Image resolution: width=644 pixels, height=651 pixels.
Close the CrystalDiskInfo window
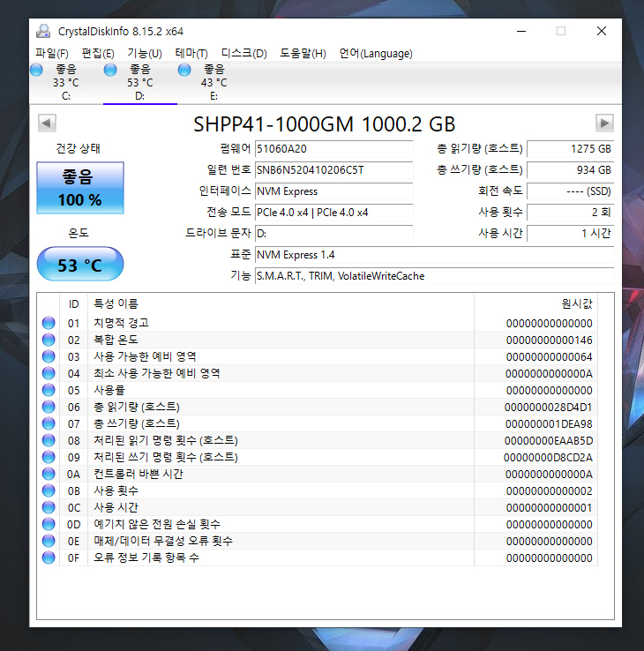[602, 31]
